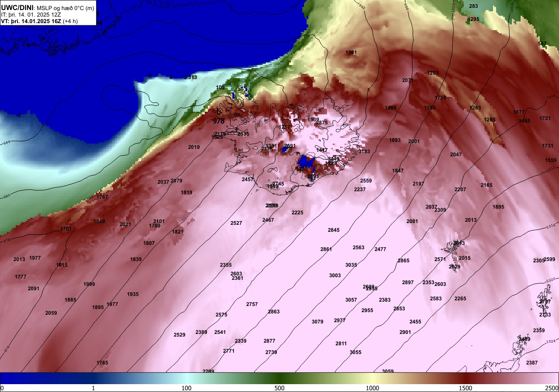Click the value 507 on map
The height and width of the screenshot is (392, 559).
pyautogui.click(x=542, y=44)
